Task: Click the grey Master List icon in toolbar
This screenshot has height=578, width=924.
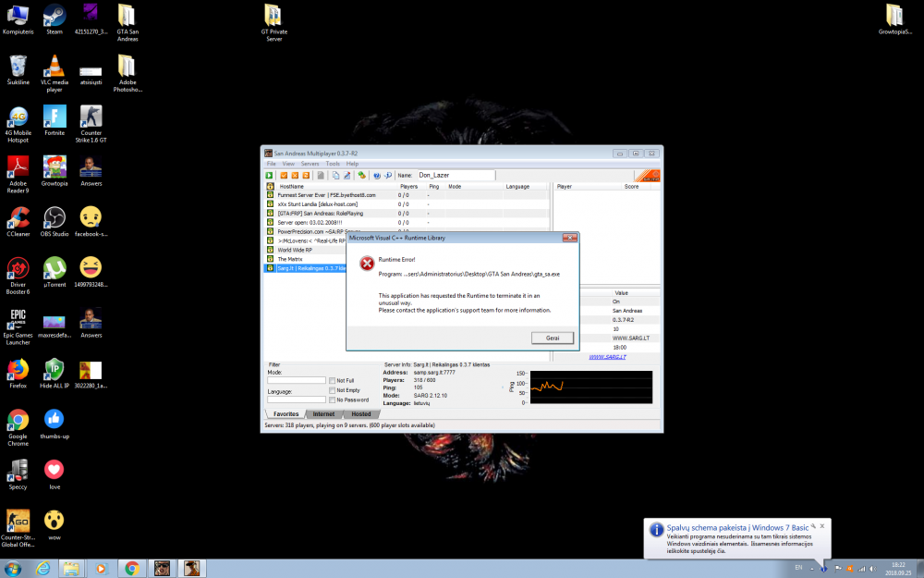Action: pos(321,175)
